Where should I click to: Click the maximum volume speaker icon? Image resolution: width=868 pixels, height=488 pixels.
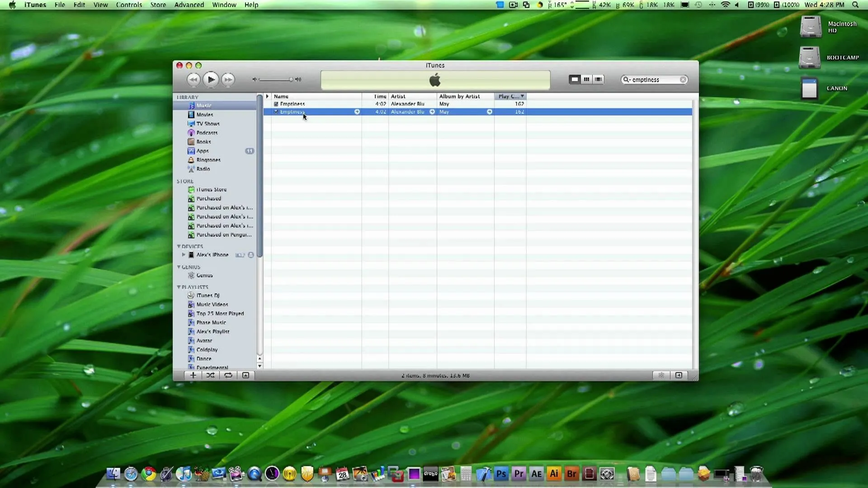coord(298,80)
